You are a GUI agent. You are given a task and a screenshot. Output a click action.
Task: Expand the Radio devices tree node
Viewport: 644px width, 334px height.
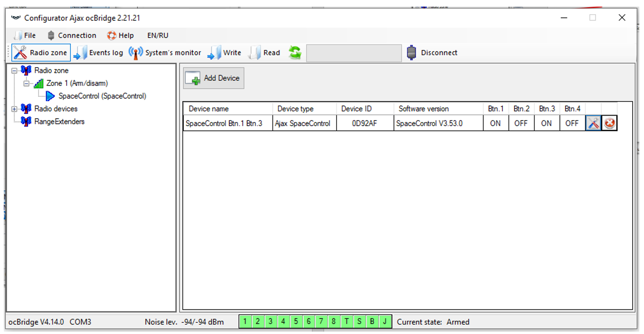(14, 109)
